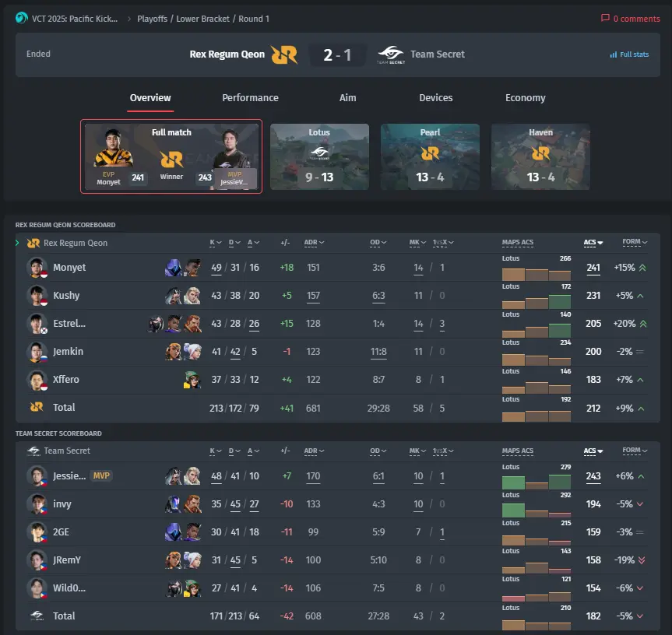The height and width of the screenshot is (635, 672).
Task: Open the Economy tab
Action: coord(526,98)
